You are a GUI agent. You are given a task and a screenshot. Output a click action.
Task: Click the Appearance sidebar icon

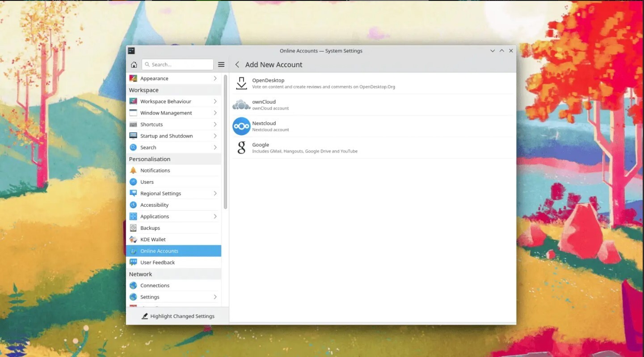coord(133,78)
